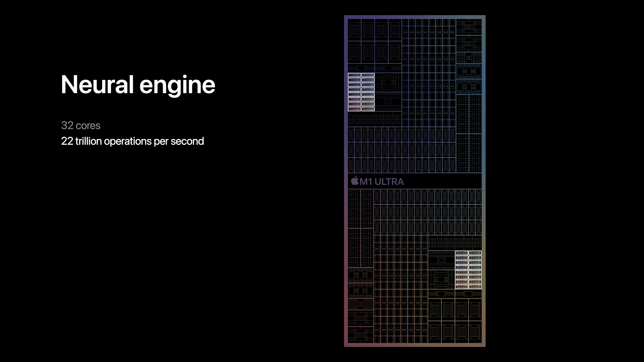Click the "Neural engine" heading
The image size is (644, 362).
138,85
